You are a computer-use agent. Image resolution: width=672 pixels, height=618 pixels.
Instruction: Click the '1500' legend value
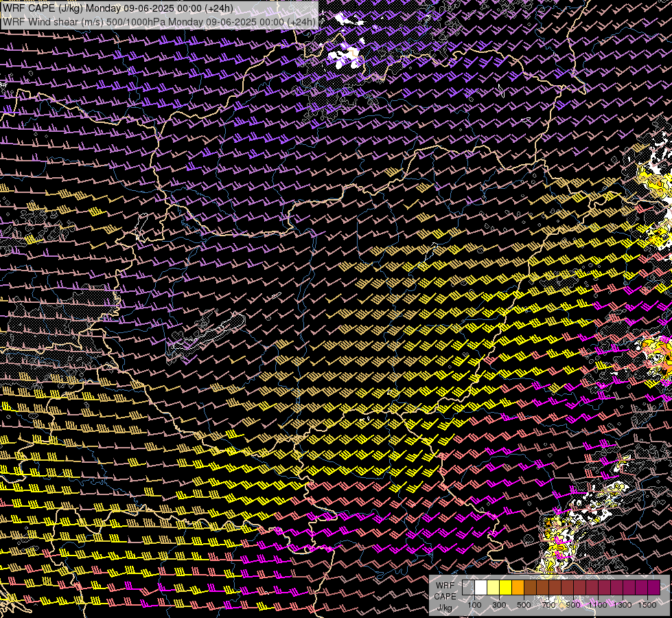pos(647,605)
